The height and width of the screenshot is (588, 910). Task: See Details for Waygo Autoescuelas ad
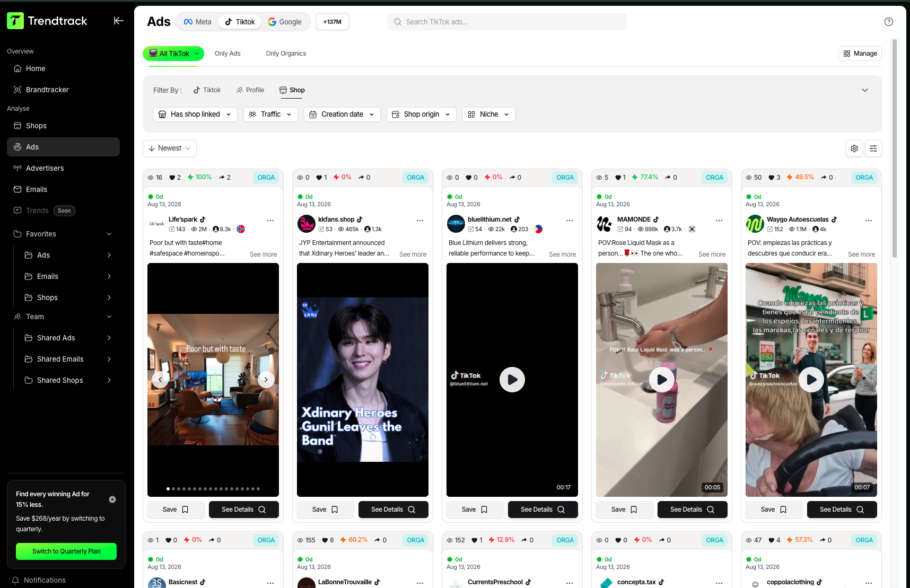pos(842,510)
